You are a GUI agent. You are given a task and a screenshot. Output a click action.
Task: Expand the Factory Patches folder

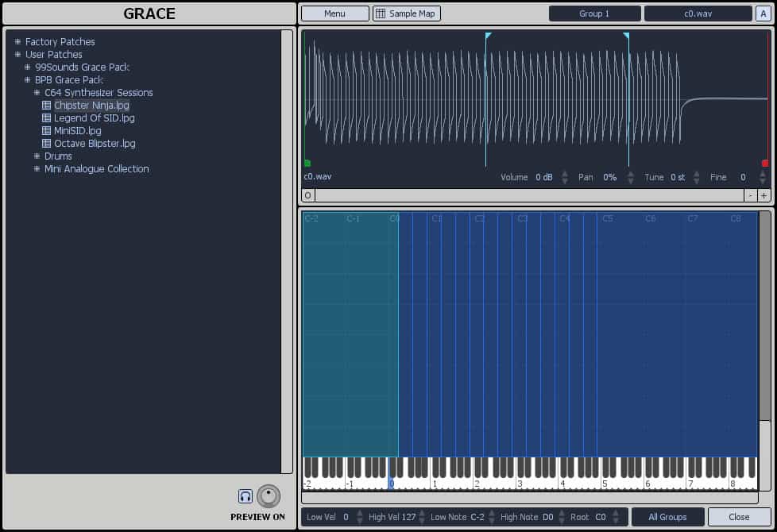pos(17,42)
